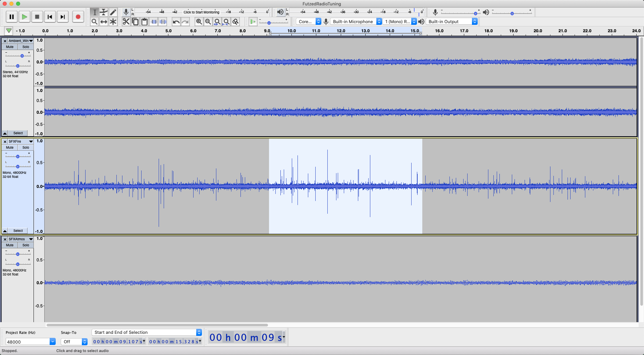Mute the SFXFire track
This screenshot has height=355, width=644.
(10, 148)
